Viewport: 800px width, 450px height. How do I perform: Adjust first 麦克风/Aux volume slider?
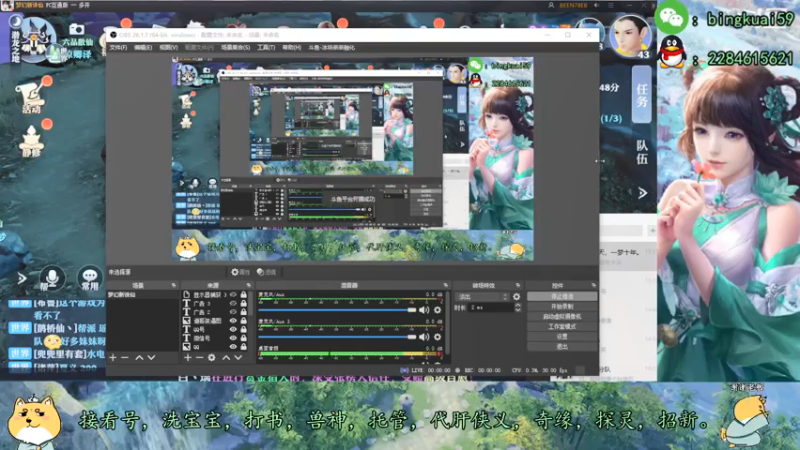(337, 310)
